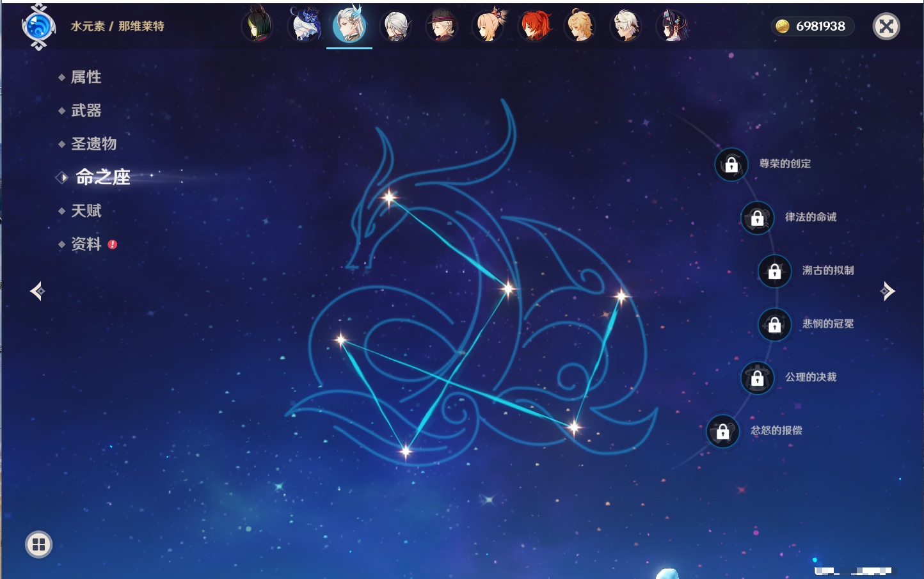The height and width of the screenshot is (579, 924).
Task: Select Yun Jin avatar with ornate headdress
Action: pyautogui.click(x=673, y=26)
